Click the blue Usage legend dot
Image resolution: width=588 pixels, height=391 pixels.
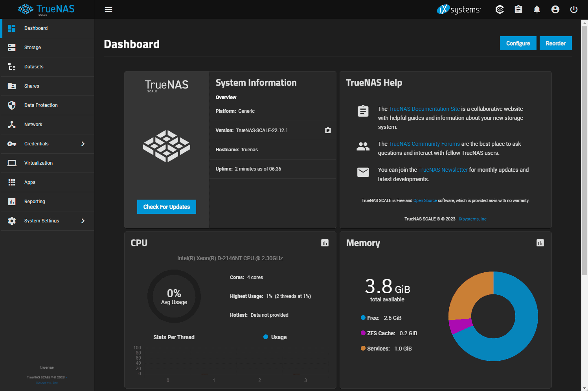(x=266, y=337)
